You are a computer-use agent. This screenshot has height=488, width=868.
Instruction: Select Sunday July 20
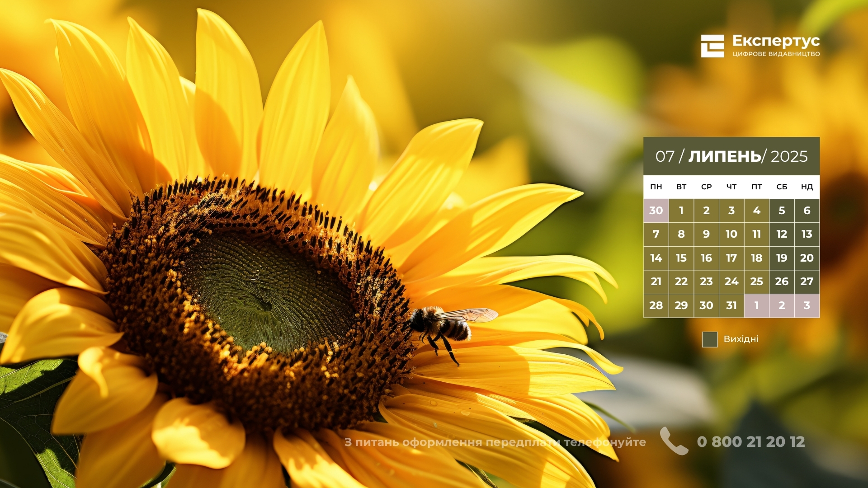pos(807,258)
